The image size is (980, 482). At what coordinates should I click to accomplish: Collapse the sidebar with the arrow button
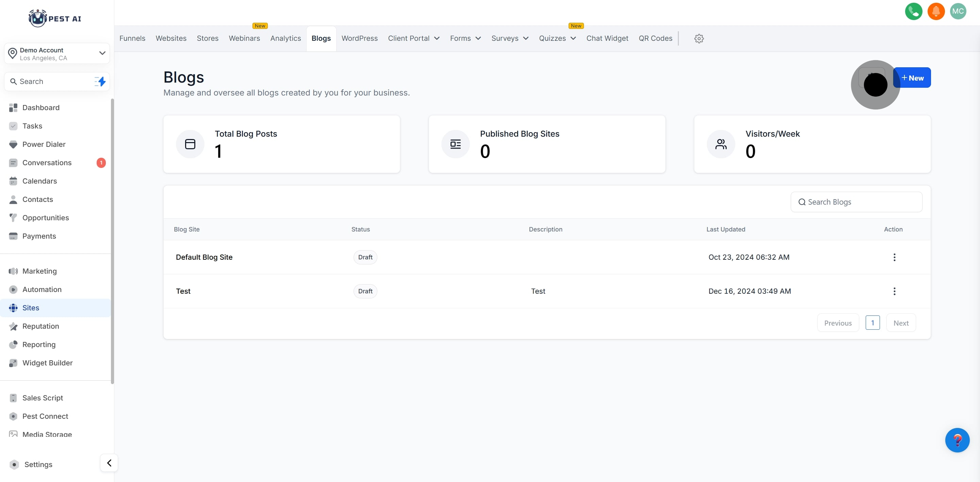pyautogui.click(x=109, y=463)
